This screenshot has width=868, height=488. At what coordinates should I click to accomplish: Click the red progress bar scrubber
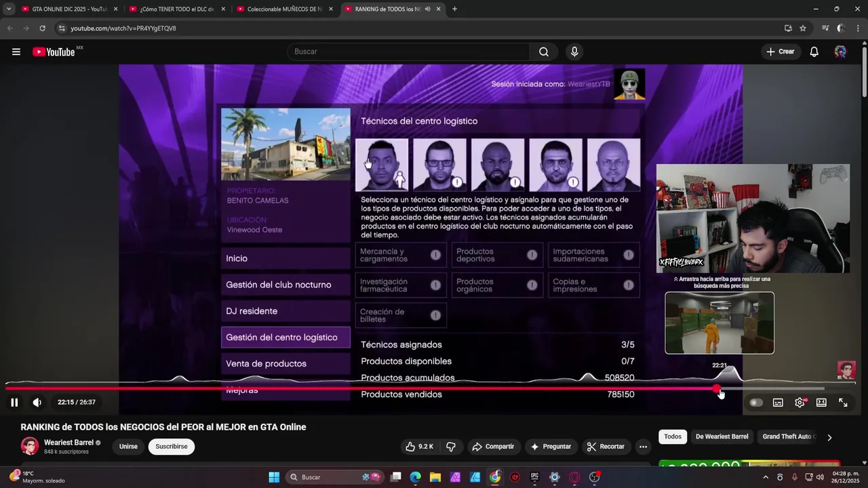717,388
